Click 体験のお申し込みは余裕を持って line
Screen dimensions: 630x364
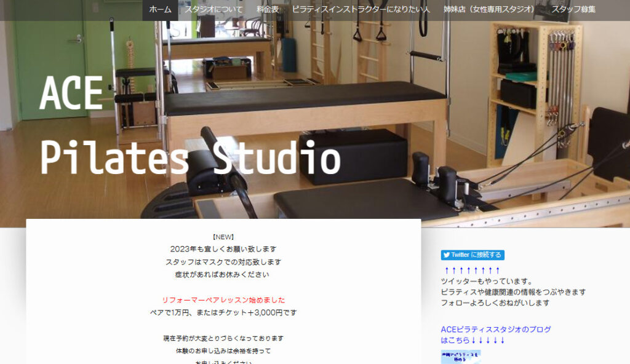[223, 351]
